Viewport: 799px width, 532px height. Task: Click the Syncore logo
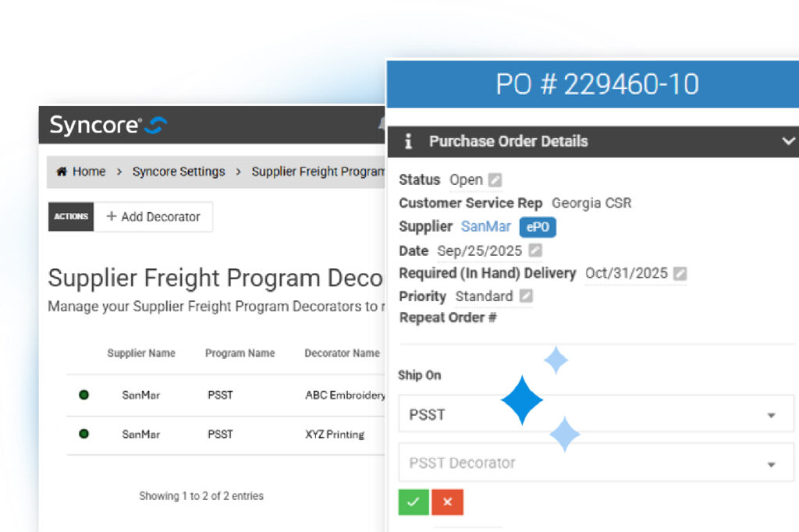[108, 126]
